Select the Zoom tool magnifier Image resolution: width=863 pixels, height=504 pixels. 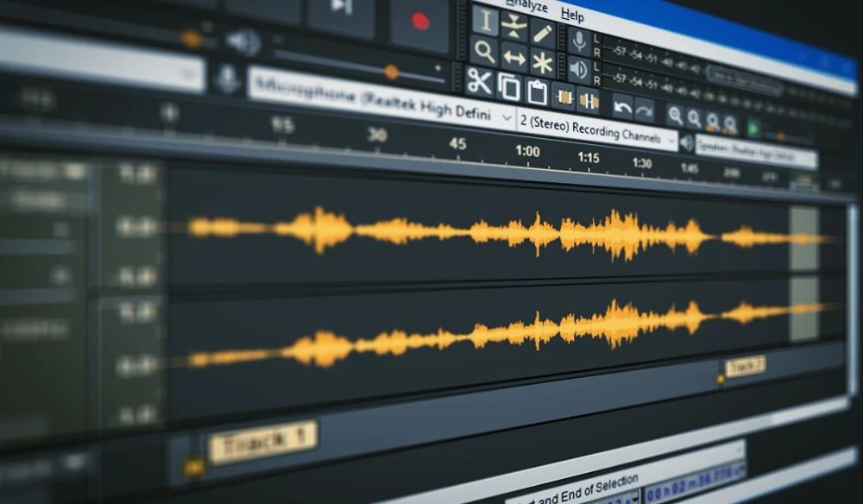pos(484,51)
